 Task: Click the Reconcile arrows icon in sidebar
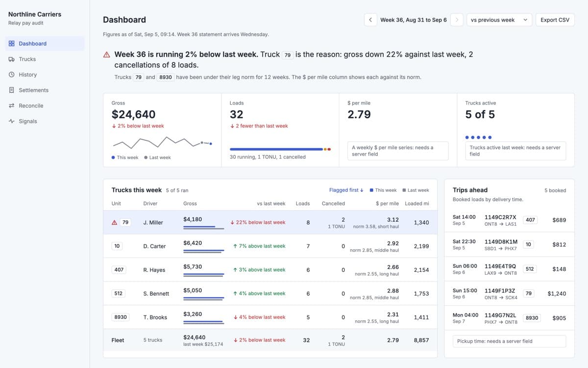(12, 106)
